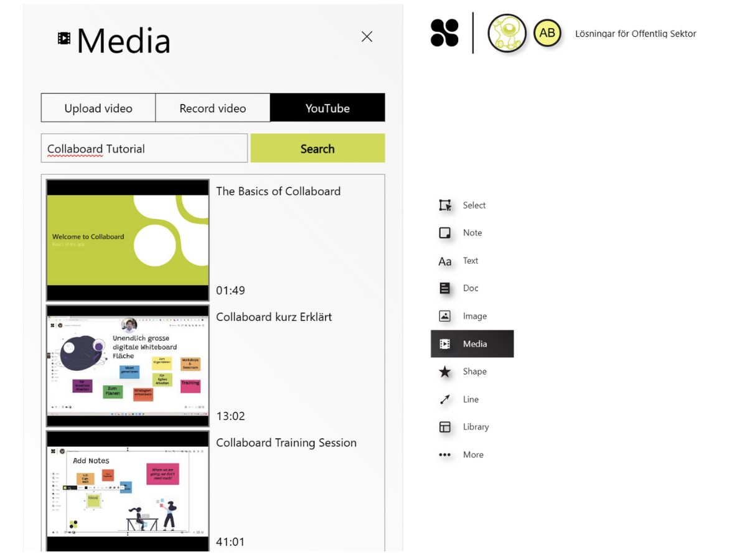Screen dimensions: 747x560
Task: Open the Doc tool
Action: [x=471, y=288]
